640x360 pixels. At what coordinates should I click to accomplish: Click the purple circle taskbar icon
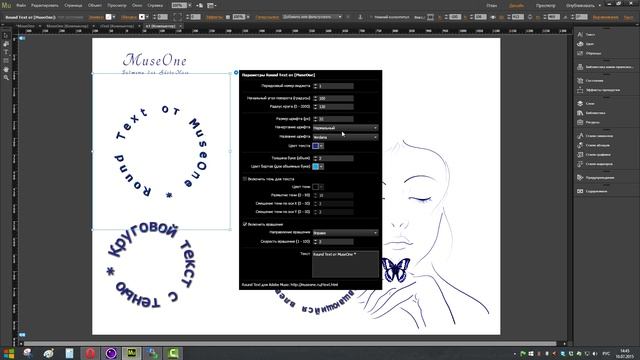[111, 353]
